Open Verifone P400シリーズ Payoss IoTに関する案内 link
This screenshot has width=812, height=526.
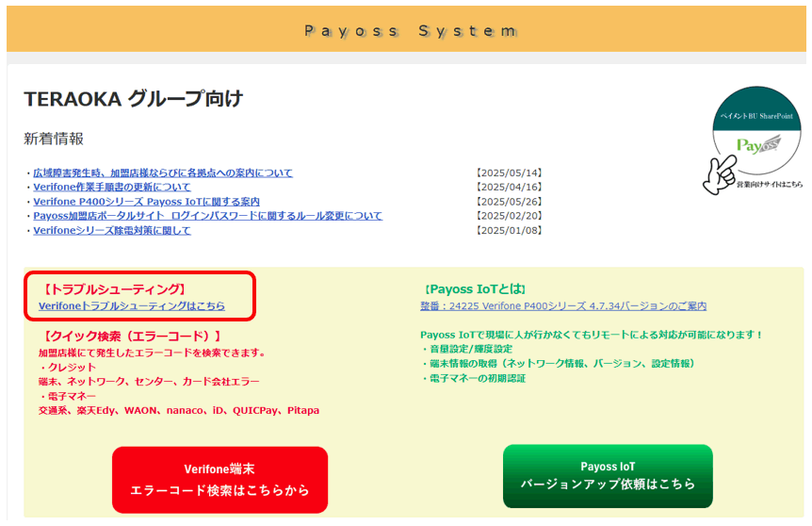click(x=147, y=202)
